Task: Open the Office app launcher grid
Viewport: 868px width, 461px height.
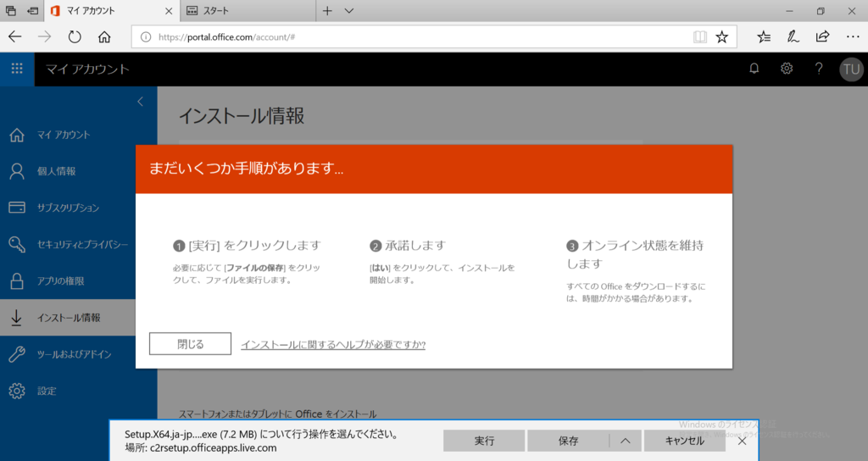Action: pyautogui.click(x=17, y=69)
